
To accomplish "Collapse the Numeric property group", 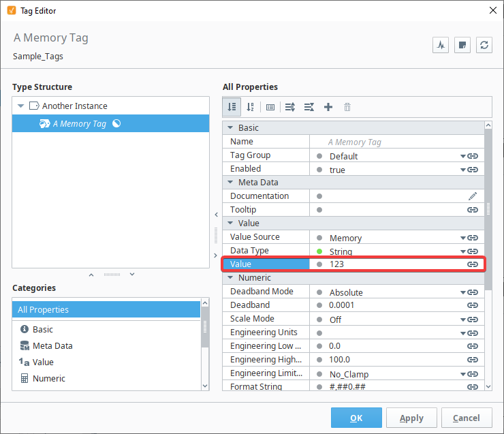I will coord(230,277).
